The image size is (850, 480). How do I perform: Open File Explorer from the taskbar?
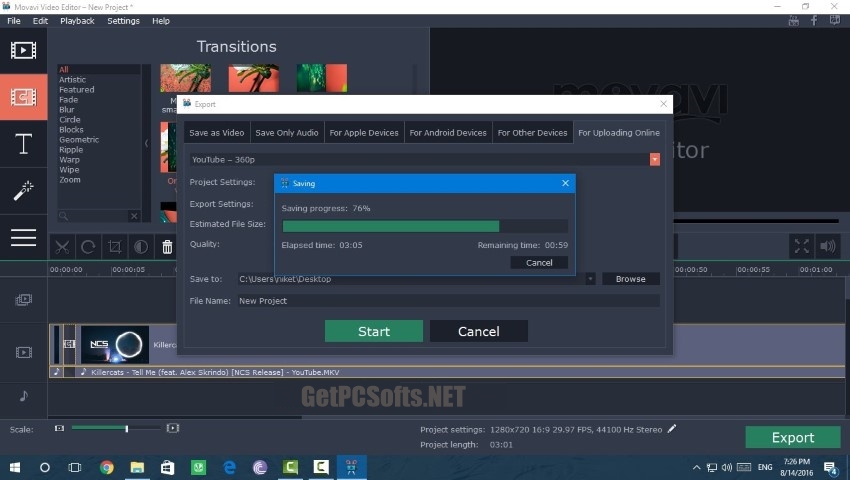coord(137,468)
